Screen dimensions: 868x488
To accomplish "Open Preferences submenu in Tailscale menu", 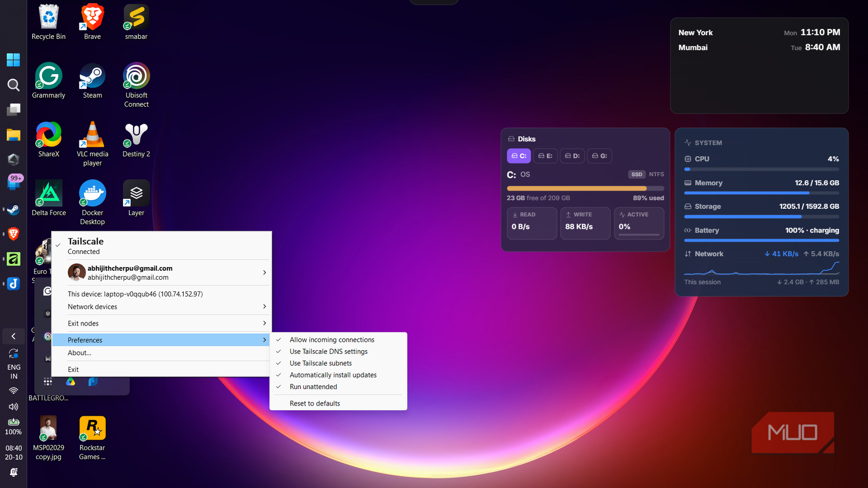I will click(x=162, y=340).
